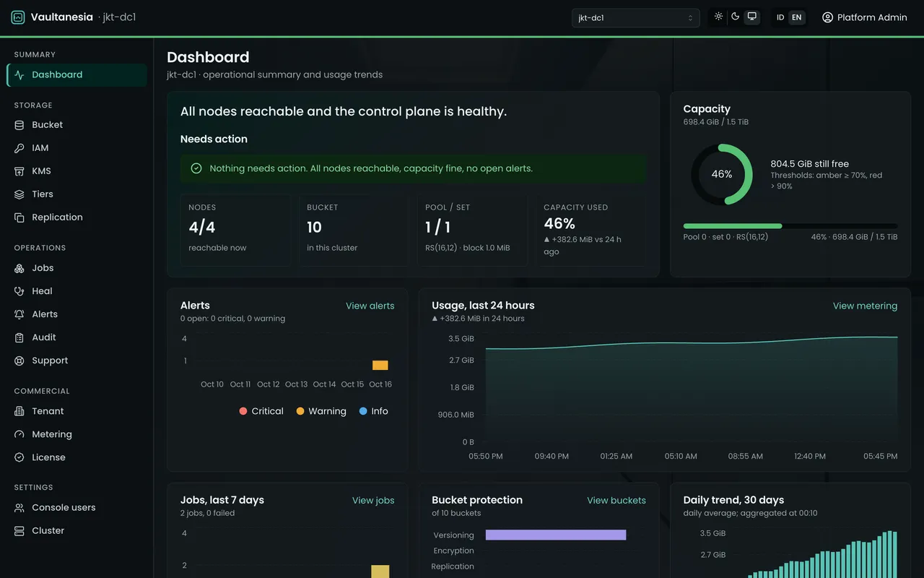The image size is (924, 578).
Task: Click the Support icon in the sidebar
Action: [19, 361]
